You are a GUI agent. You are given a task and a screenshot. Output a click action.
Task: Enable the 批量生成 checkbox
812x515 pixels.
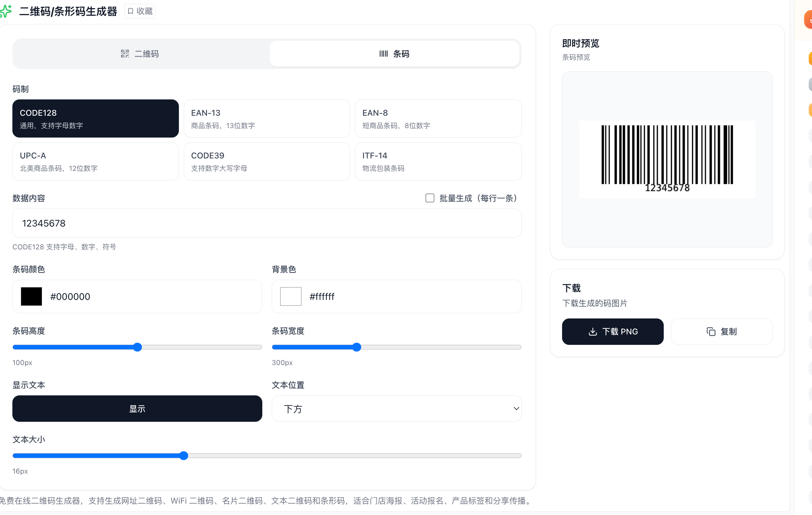(429, 198)
